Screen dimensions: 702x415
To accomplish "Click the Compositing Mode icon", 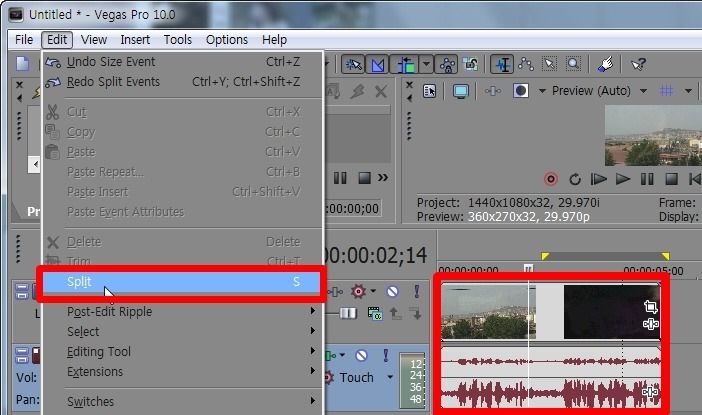I will click(374, 313).
